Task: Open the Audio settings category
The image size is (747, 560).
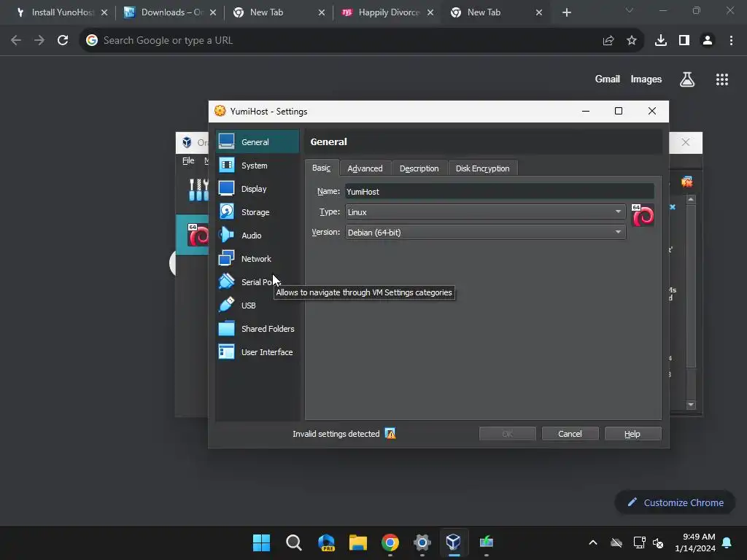Action: coord(258,236)
